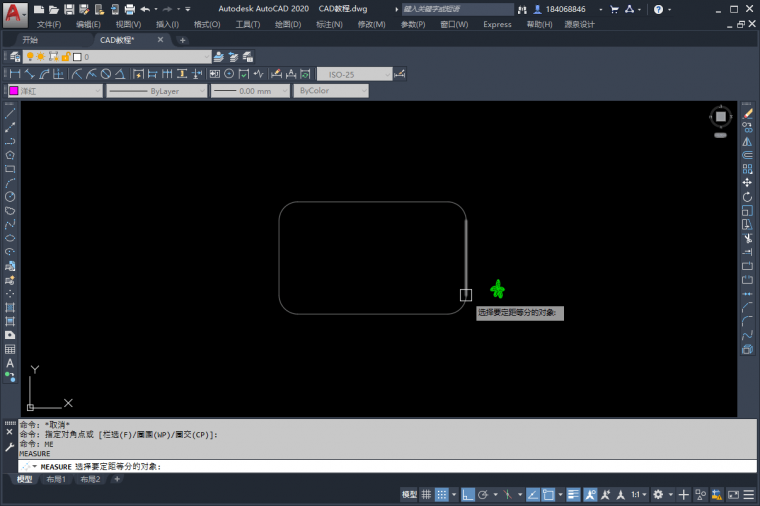Expand the ByLayer linetype dropdown
The image size is (760, 506).
coord(155,91)
